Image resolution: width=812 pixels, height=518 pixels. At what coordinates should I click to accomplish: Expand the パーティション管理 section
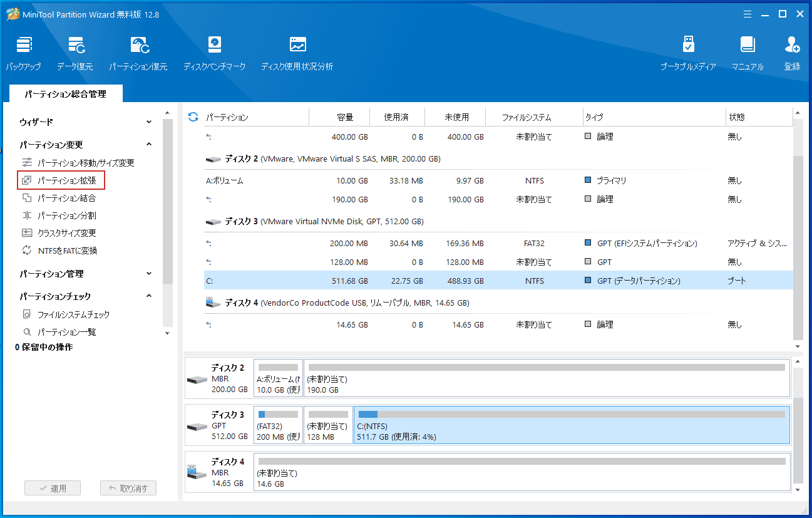pos(149,274)
